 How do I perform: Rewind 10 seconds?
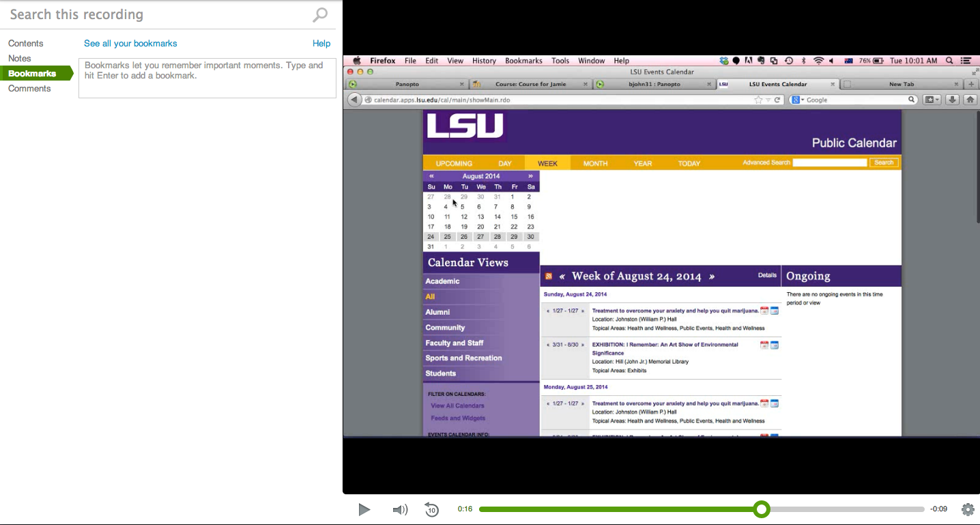pos(431,509)
